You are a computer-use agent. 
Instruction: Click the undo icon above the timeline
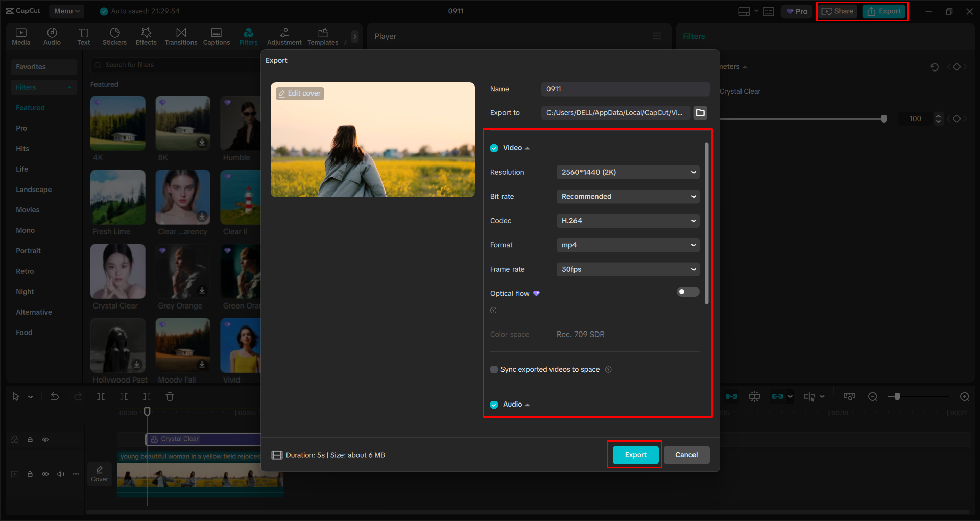click(55, 396)
